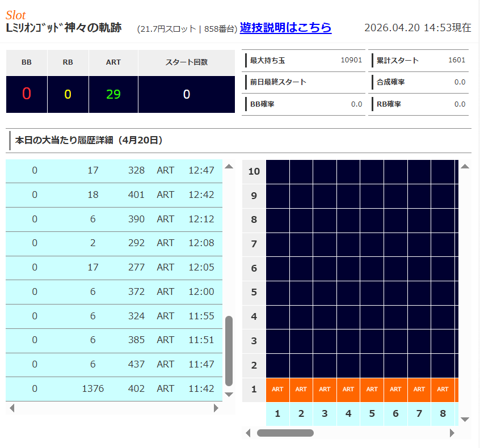Click the history list's scroll-up arrow
This screenshot has height=448, width=480.
pos(229,167)
